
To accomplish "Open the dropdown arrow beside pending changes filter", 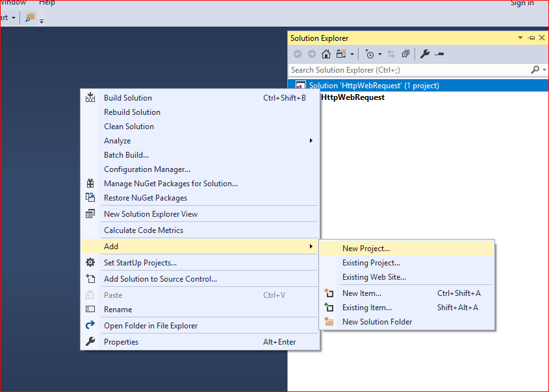I will tap(380, 55).
